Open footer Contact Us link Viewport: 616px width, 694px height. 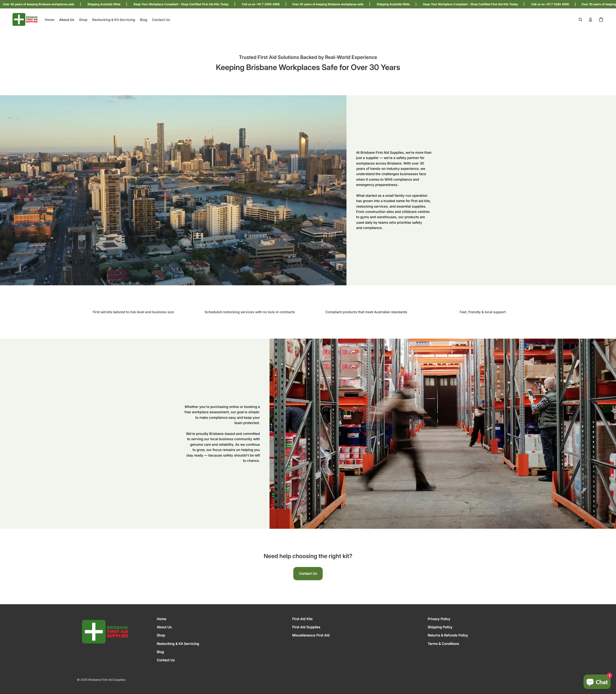[165, 660]
